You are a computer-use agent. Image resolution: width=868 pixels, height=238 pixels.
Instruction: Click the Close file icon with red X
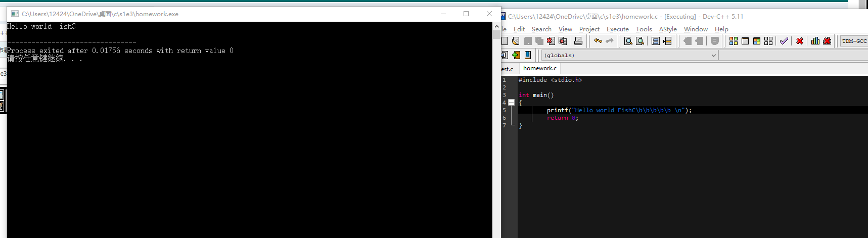click(x=551, y=41)
